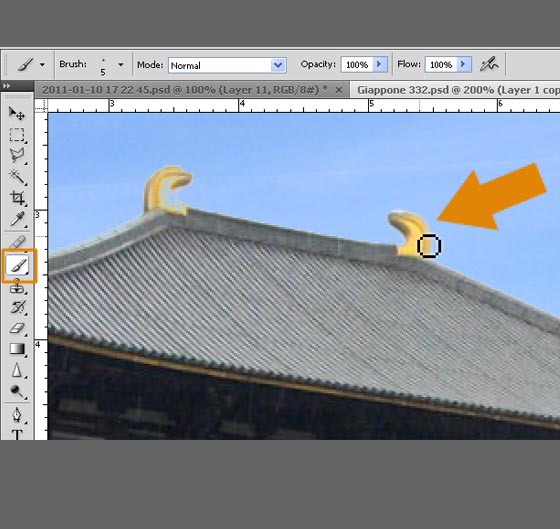Choose the Eraser tool
The image size is (560, 529).
(x=17, y=328)
